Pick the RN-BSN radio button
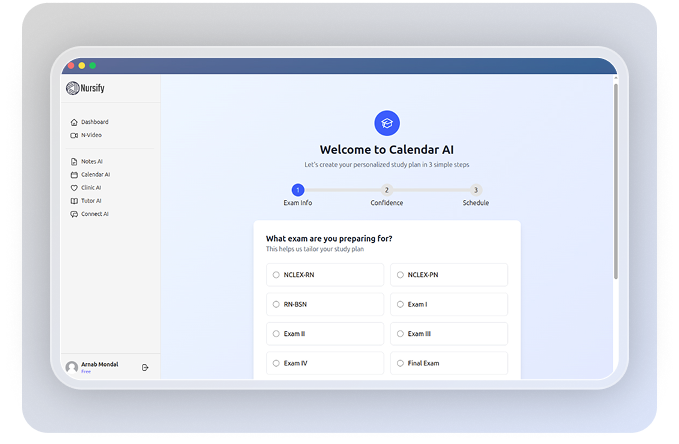 276,304
